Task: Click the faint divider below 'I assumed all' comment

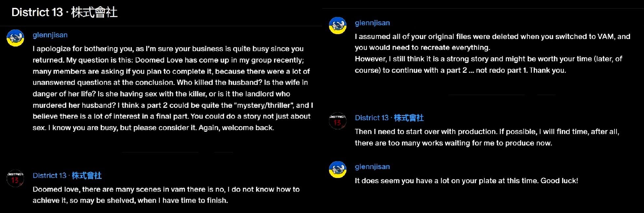Action: [501, 95]
